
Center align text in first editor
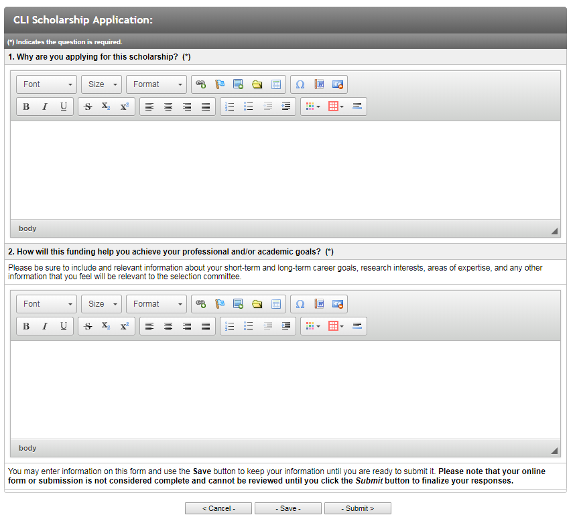click(x=168, y=107)
